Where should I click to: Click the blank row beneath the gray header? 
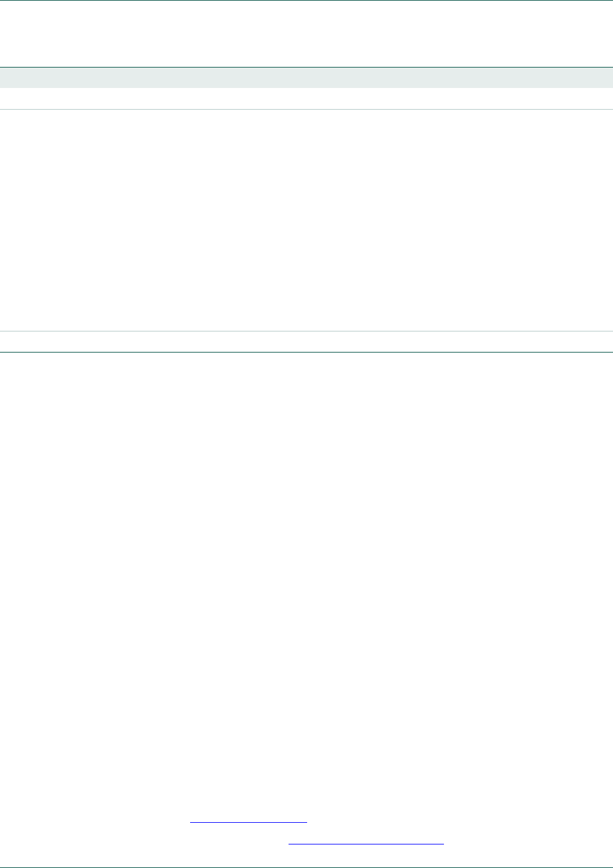[306, 99]
